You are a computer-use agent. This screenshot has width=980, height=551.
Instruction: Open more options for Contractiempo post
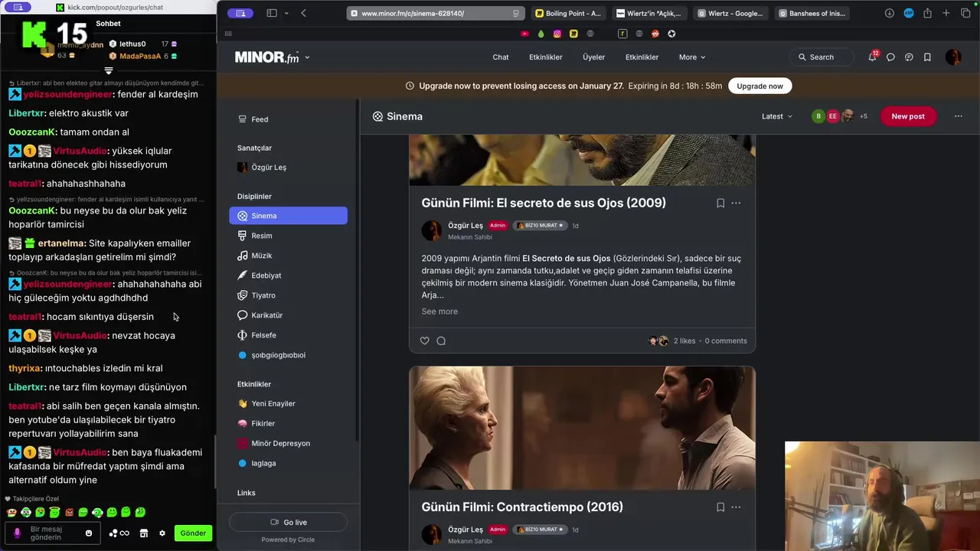click(736, 507)
